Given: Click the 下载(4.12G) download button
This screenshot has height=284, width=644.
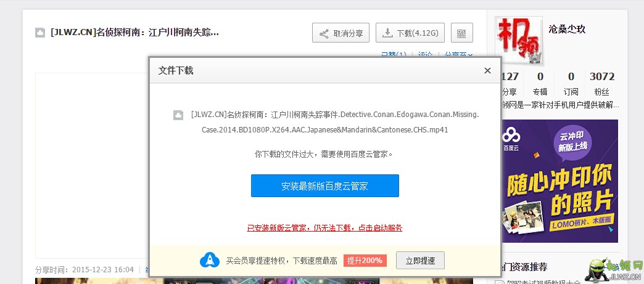Looking at the screenshot, I should click(410, 33).
